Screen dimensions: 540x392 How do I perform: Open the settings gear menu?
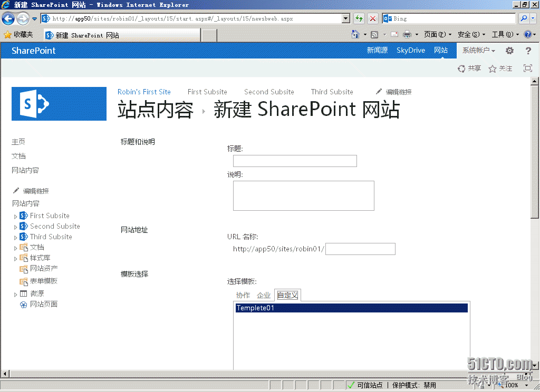pos(509,51)
